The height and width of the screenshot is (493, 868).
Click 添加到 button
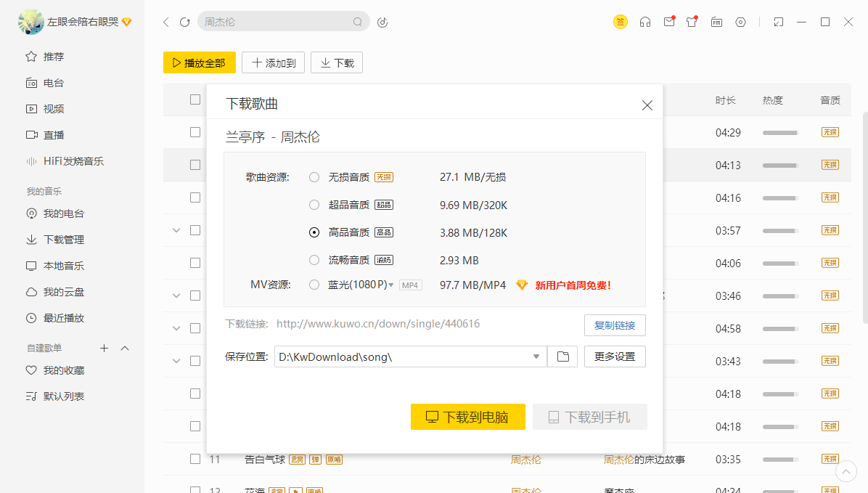274,62
